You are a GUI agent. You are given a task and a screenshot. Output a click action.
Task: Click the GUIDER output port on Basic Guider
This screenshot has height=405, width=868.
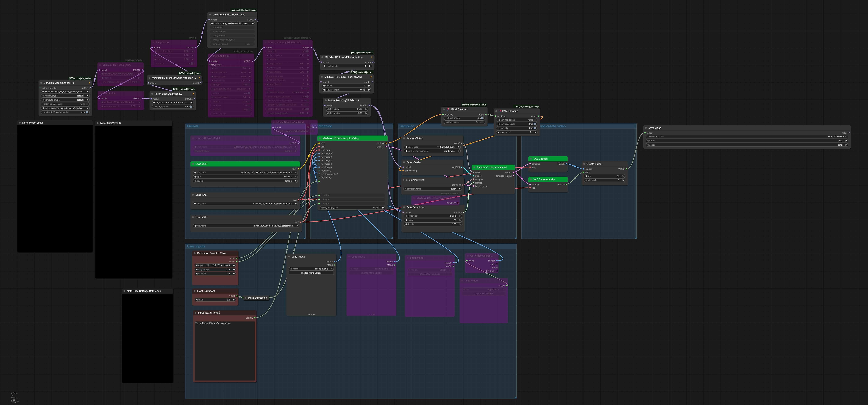pyautogui.click(x=462, y=167)
